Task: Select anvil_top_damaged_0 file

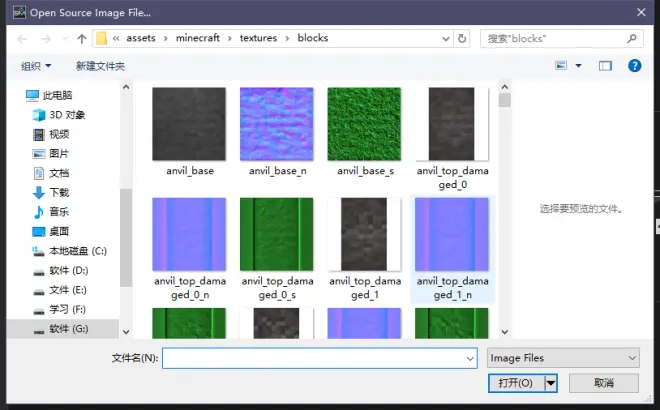Action: [452, 138]
